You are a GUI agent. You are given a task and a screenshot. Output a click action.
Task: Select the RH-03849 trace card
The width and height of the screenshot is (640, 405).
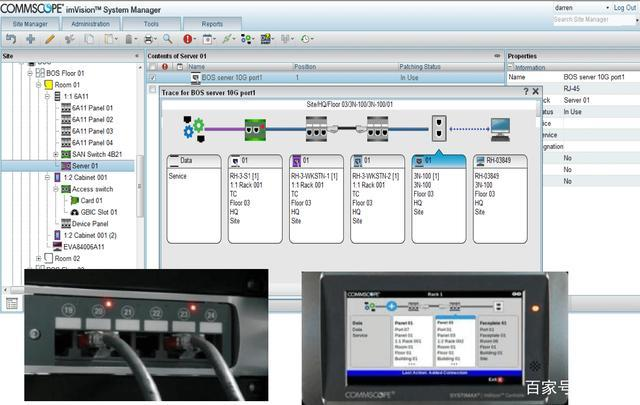coord(500,199)
